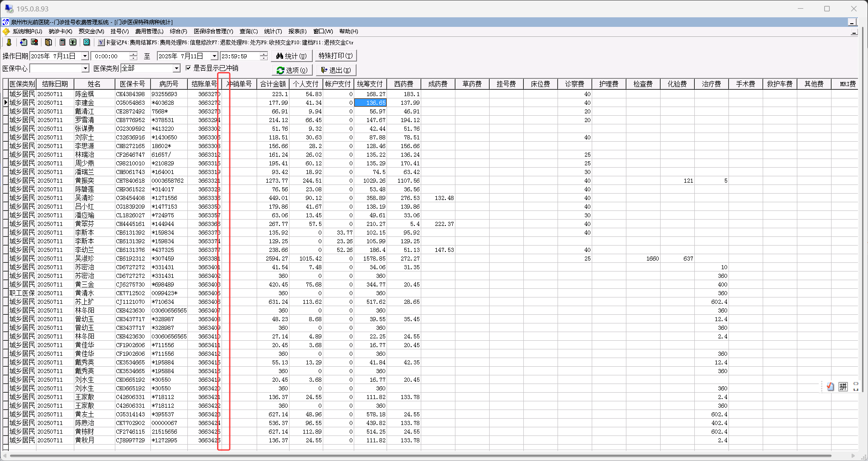Click the horizontal scrollbar at the bottom

coord(419,456)
